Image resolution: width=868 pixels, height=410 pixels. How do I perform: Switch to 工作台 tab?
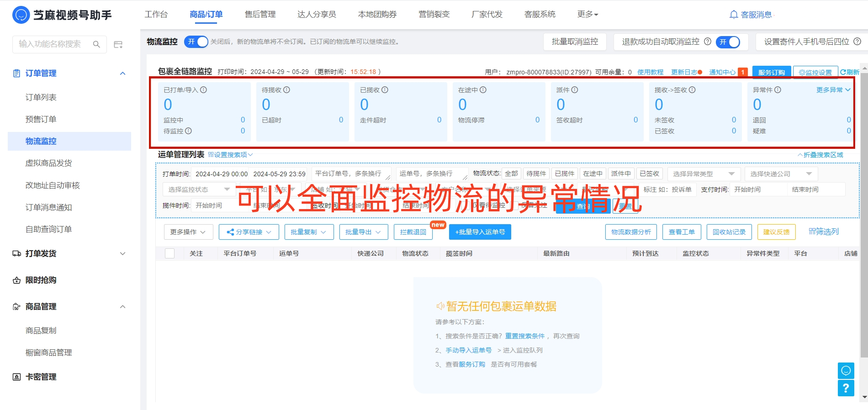[x=156, y=14]
